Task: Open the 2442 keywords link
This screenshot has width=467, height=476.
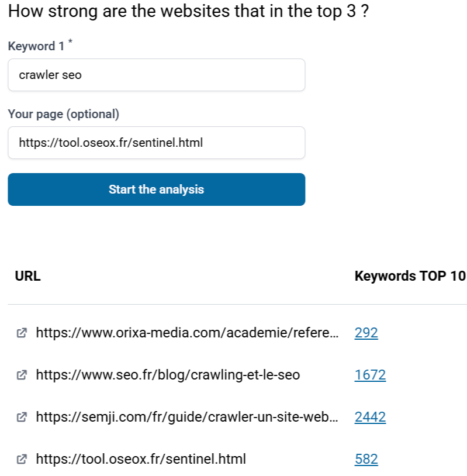Action: tap(370, 418)
